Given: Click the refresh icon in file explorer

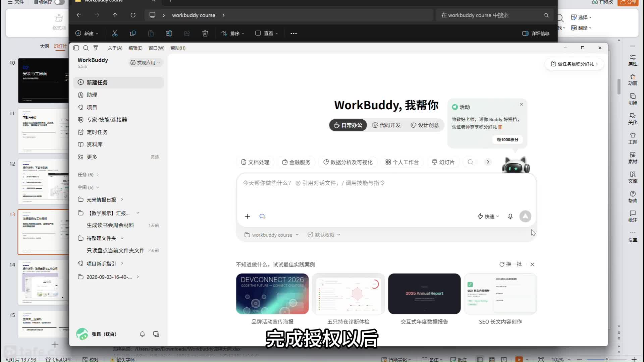Looking at the screenshot, I should pos(133,15).
